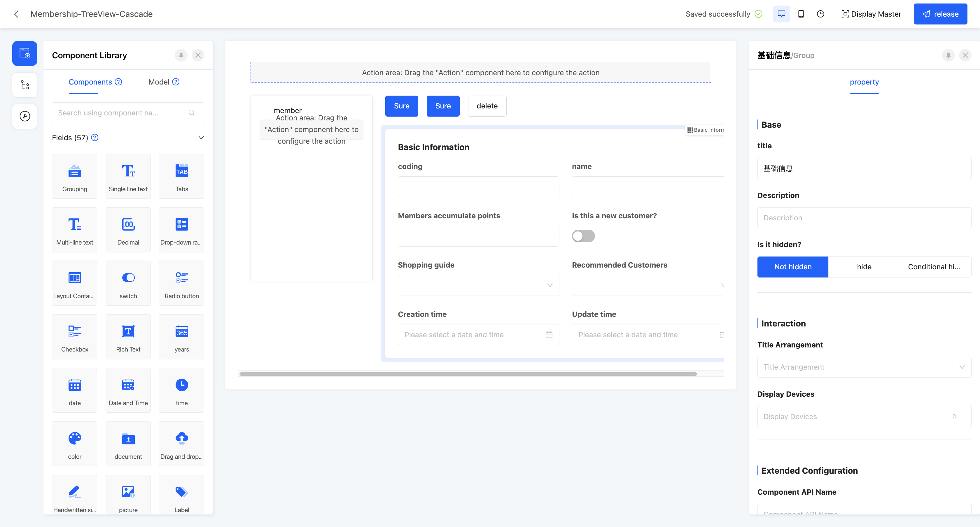Open the page creation panel icon
This screenshot has width=980, height=527.
[x=24, y=53]
